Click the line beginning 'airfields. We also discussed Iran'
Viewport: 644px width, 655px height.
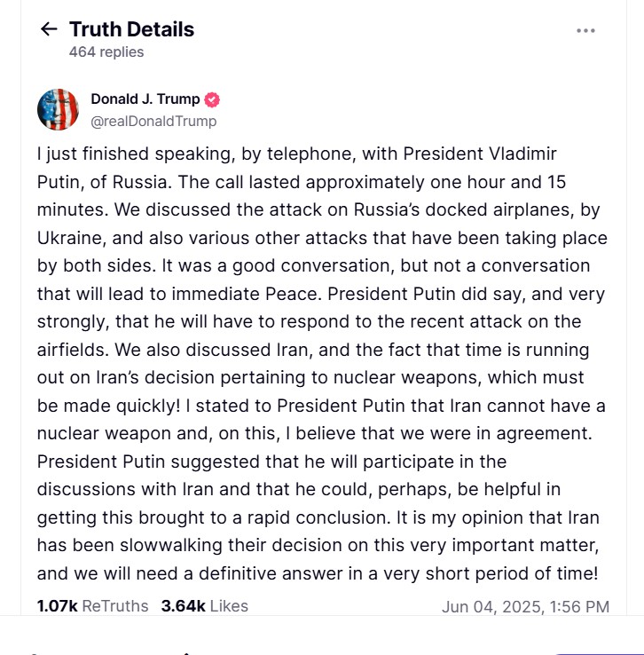tap(313, 350)
